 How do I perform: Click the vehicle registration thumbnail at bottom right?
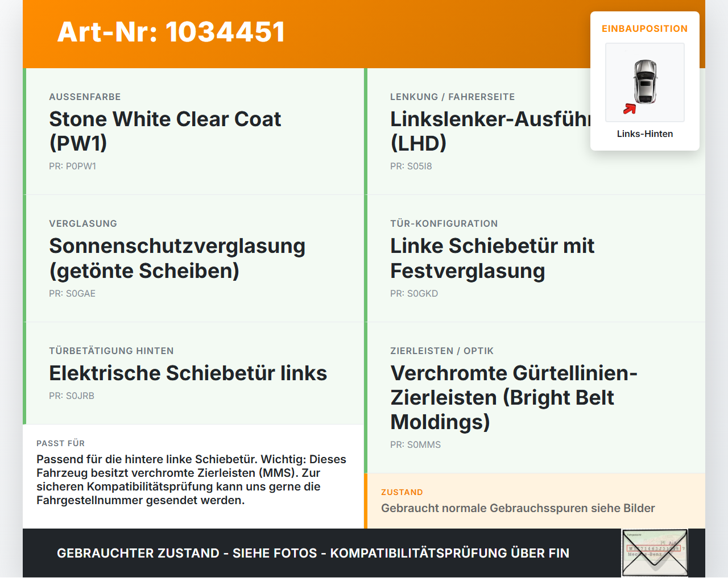coord(655,553)
